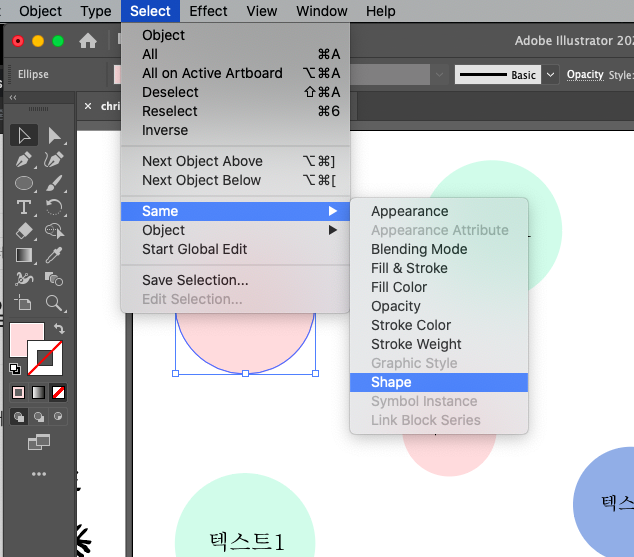Open the View menu

[262, 11]
